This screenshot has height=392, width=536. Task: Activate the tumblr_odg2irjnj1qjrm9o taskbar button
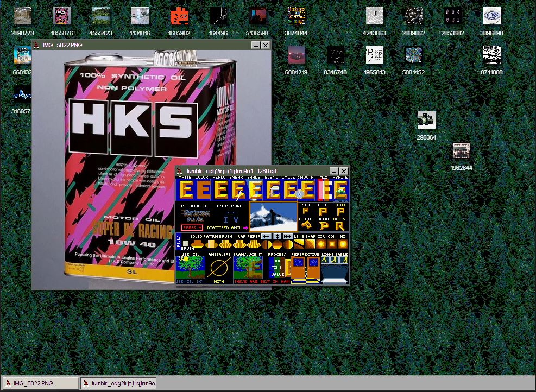(118, 383)
